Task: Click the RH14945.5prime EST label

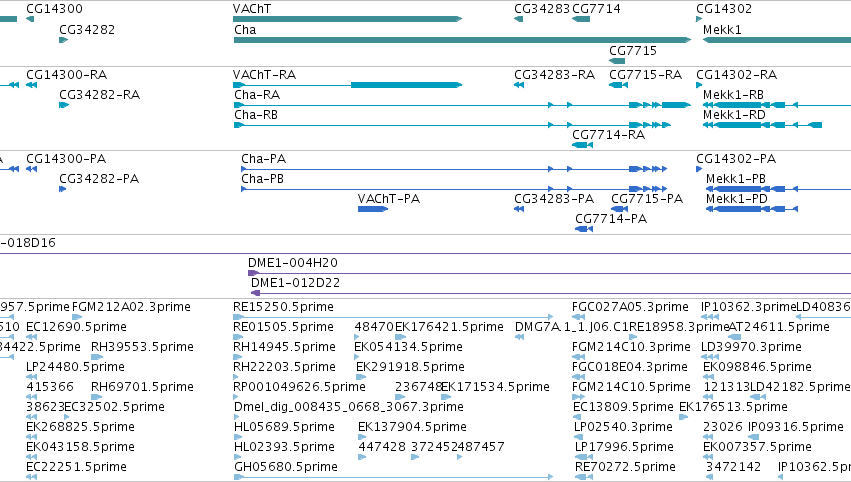Action: (284, 347)
